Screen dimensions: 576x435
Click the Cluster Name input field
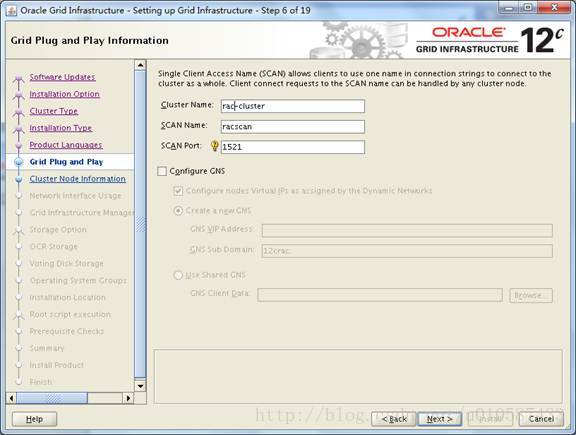point(293,106)
